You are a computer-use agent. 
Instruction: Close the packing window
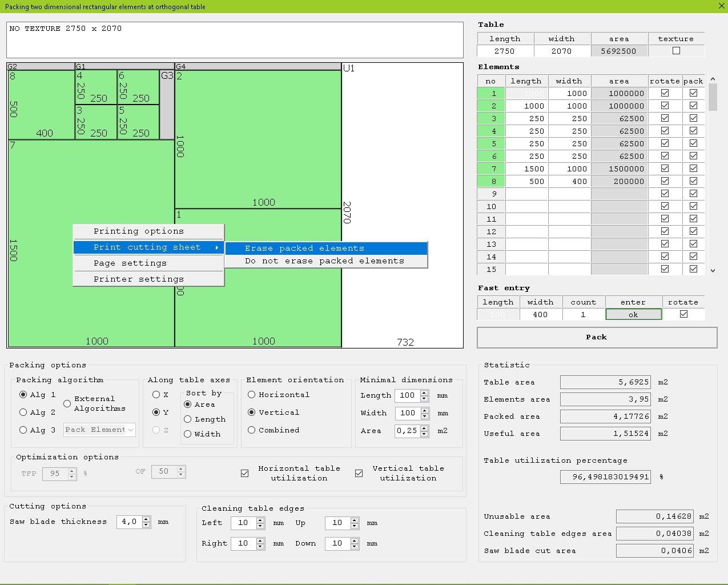click(x=721, y=6)
